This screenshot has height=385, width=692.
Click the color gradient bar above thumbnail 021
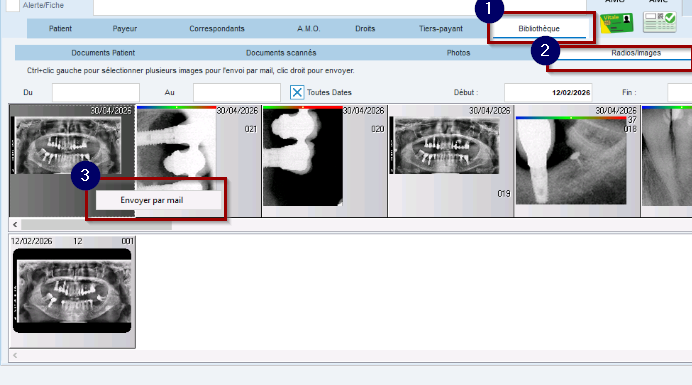click(x=177, y=107)
